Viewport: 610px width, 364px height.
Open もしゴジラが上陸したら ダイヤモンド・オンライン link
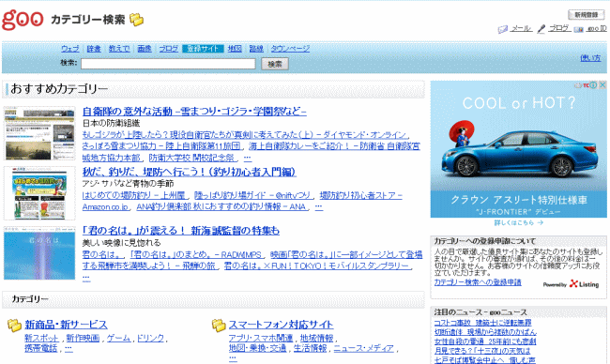[x=245, y=134]
